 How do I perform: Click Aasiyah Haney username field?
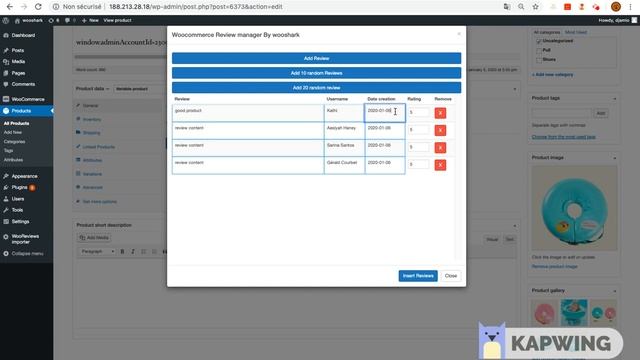(x=344, y=131)
